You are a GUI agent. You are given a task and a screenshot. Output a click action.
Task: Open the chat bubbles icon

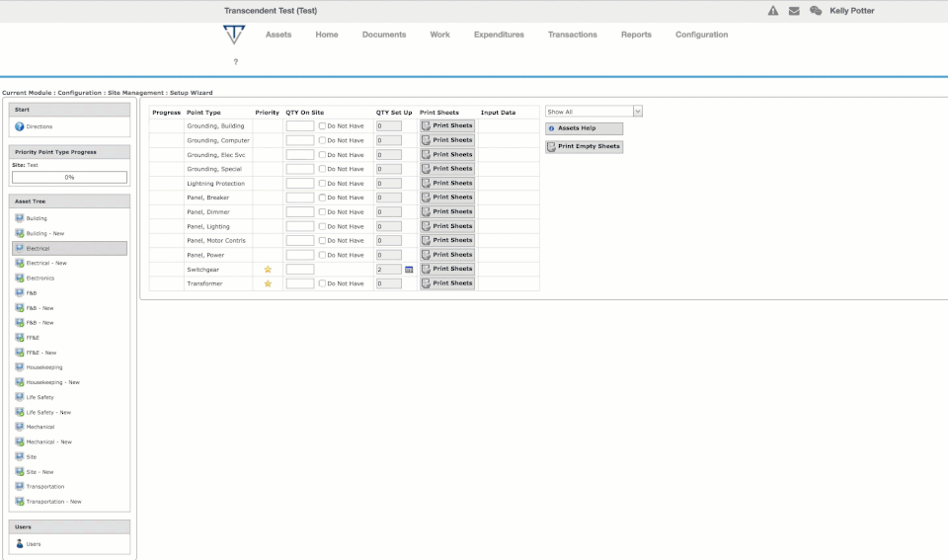tap(816, 11)
